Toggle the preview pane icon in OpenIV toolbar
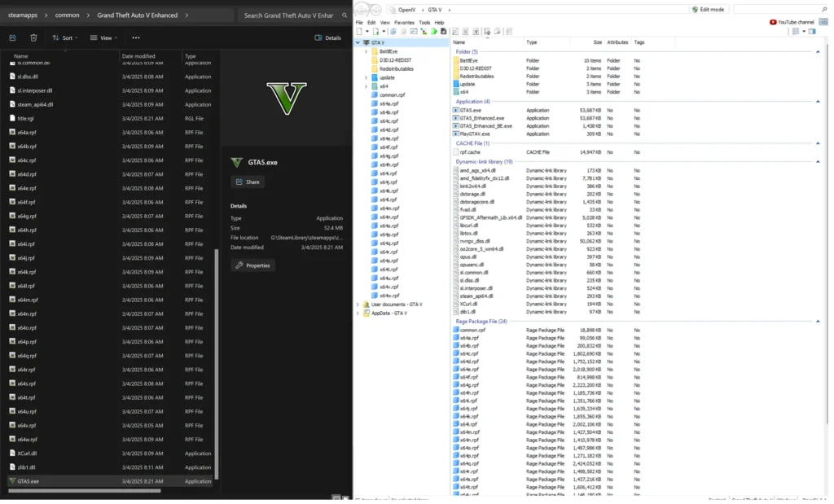834x504 pixels. coord(812,32)
